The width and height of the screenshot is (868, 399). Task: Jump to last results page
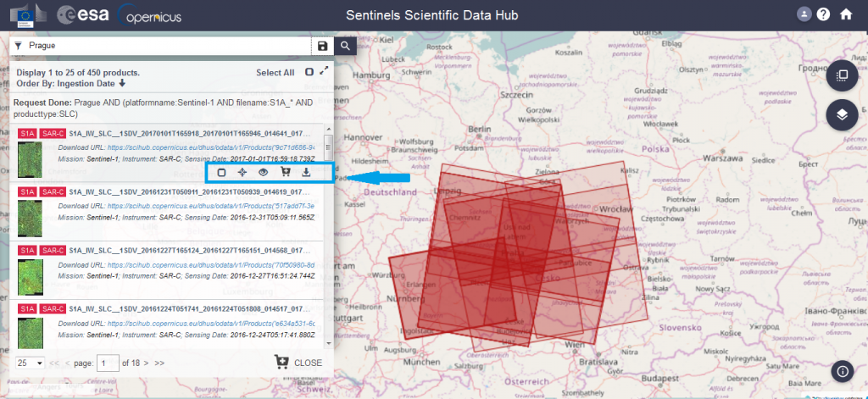(x=159, y=363)
